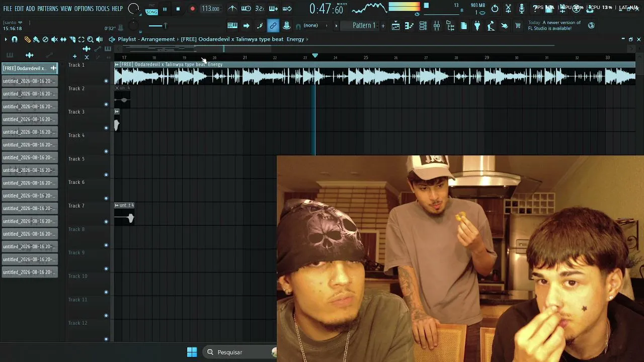644x362 pixels.
Task: Open the VIEW menu
Action: click(x=66, y=9)
